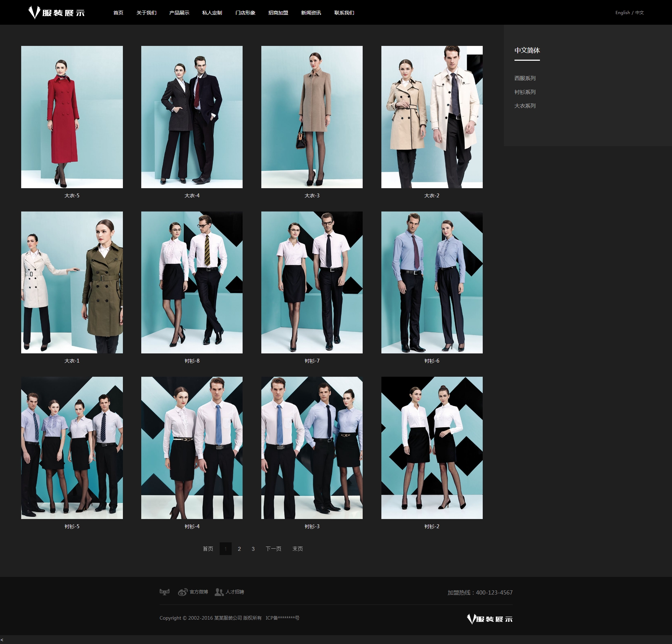Click the footer 服装展示 logo

point(489,619)
